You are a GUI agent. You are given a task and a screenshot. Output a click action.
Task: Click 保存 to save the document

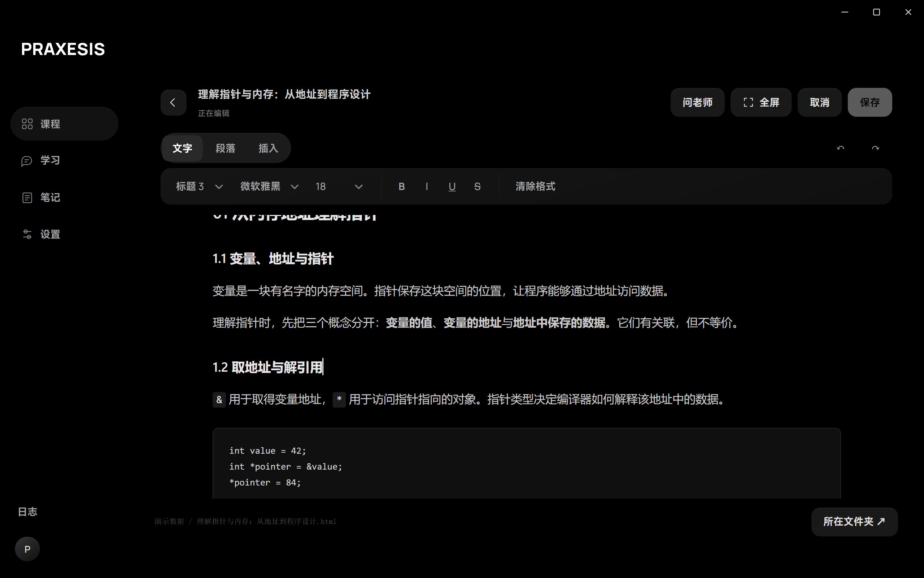[x=870, y=103]
